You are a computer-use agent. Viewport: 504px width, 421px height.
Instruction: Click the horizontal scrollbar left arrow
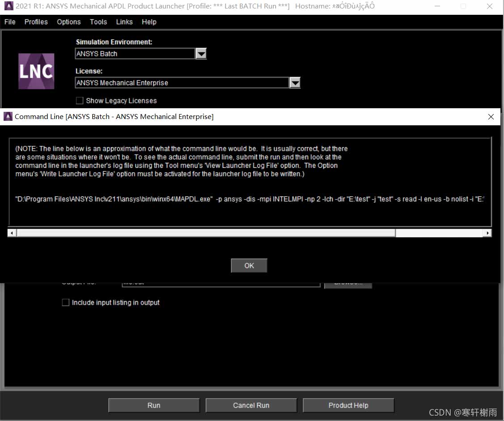(12, 233)
